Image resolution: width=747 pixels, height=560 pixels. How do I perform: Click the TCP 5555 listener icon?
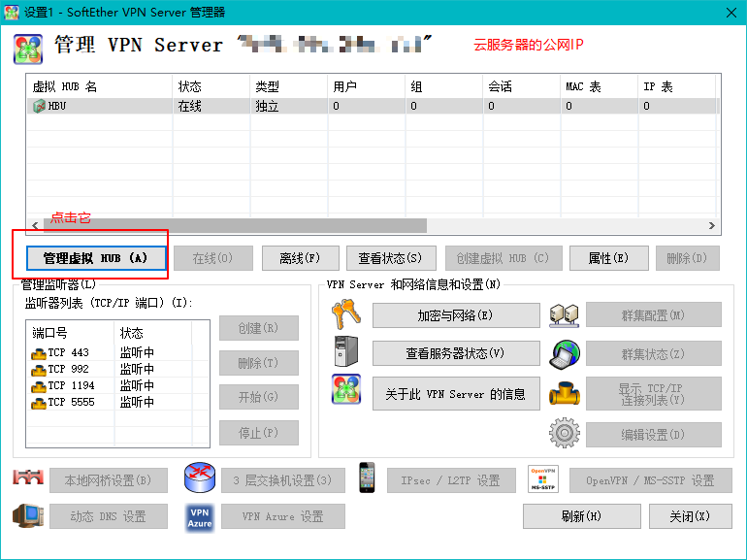[39, 403]
